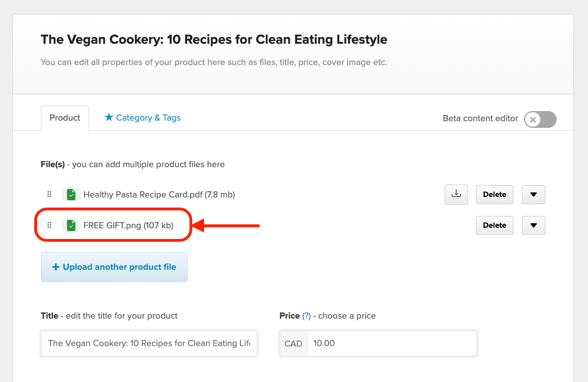
Task: Click the CAD currency label
Action: [x=293, y=343]
